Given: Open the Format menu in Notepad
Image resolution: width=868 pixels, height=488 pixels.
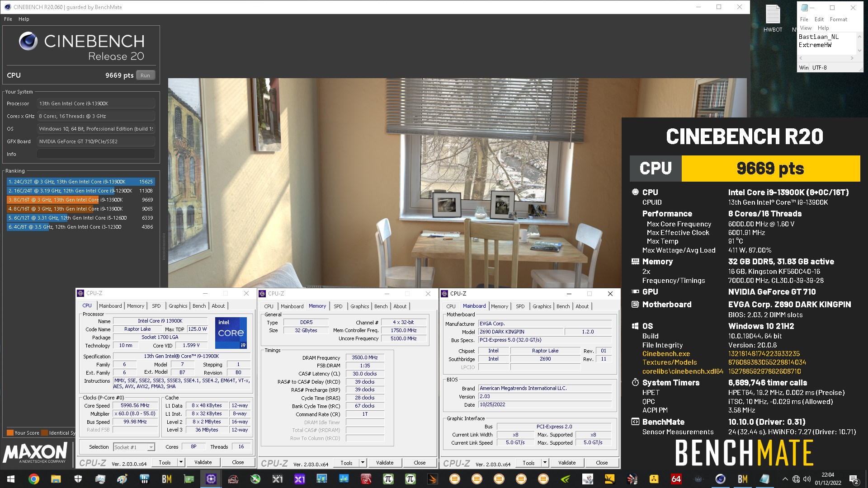Looking at the screenshot, I should click(x=839, y=19).
